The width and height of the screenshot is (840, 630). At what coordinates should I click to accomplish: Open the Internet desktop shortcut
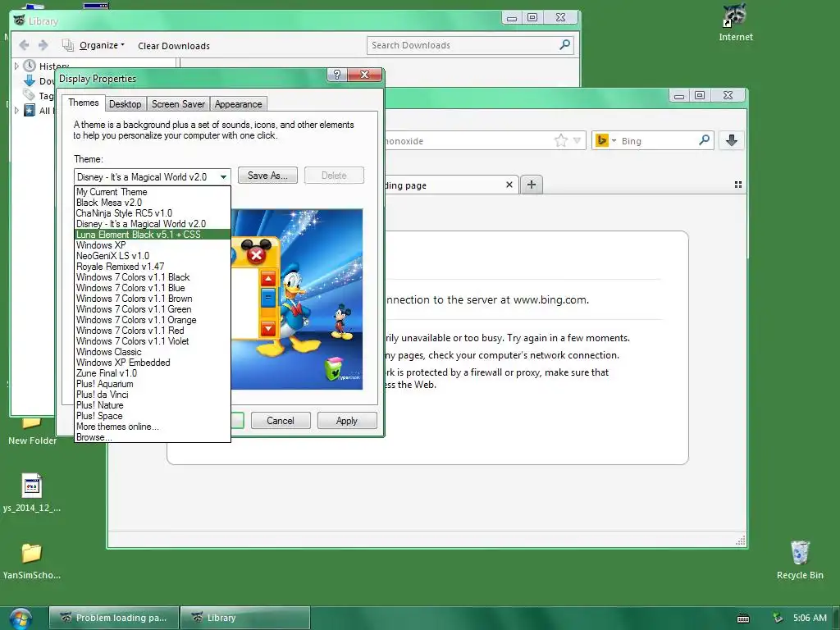(736, 23)
